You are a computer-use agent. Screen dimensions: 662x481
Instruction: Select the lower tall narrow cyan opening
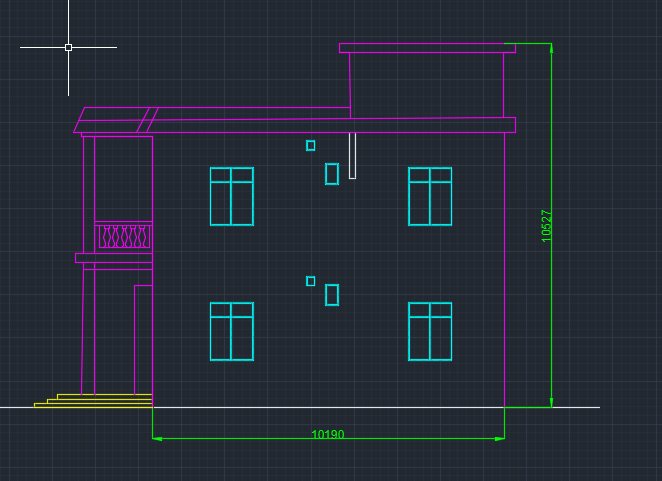(x=332, y=295)
